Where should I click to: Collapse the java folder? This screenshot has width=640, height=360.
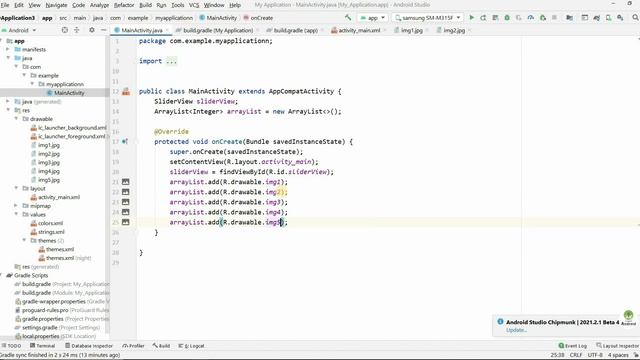point(8,58)
